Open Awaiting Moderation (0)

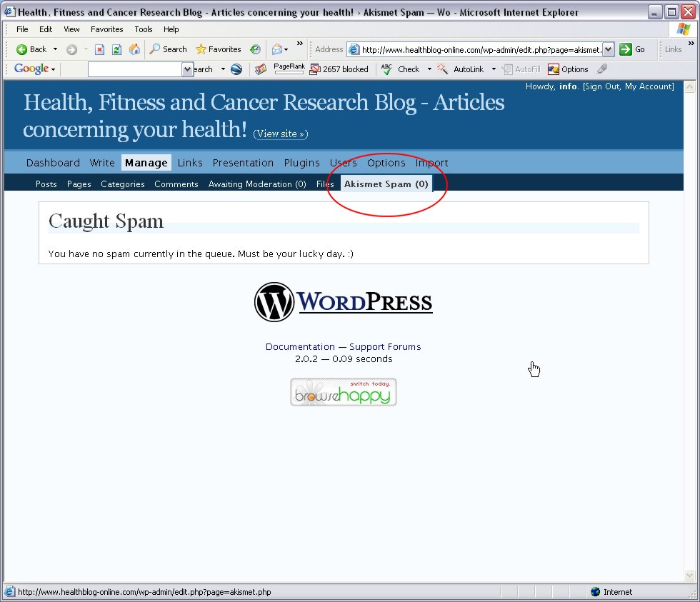point(257,184)
